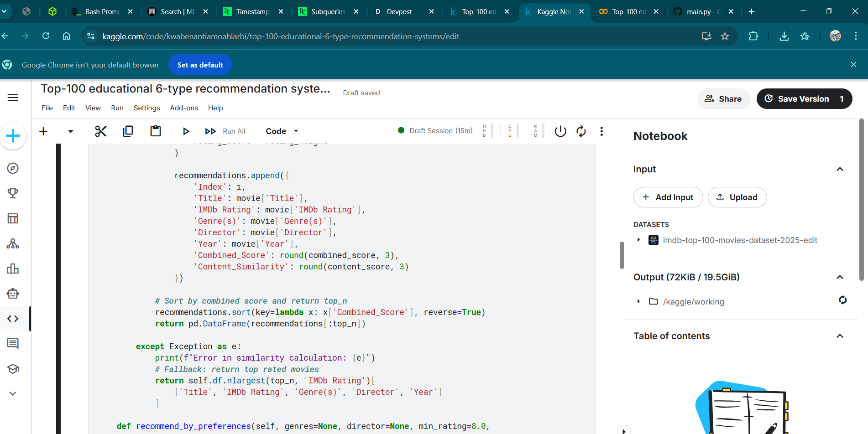Open the Settings menu

[146, 108]
